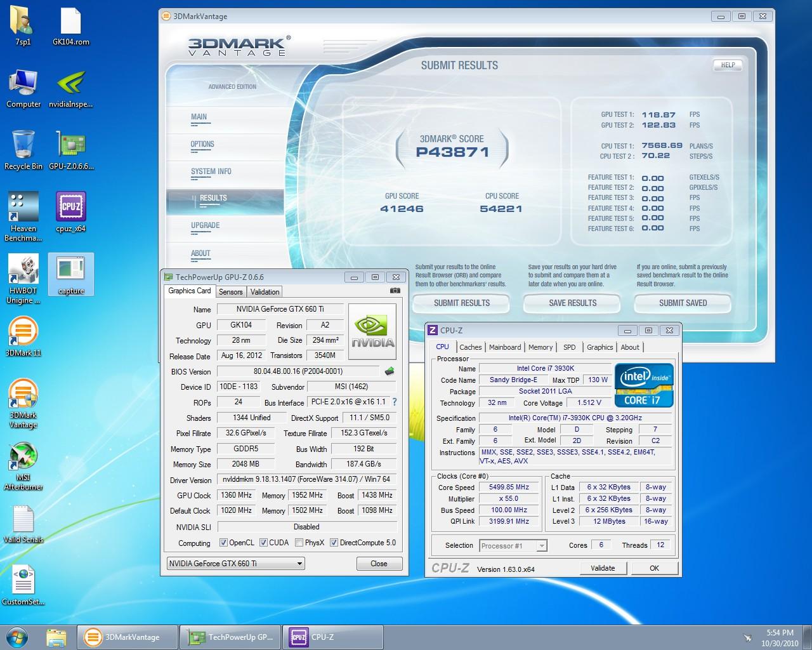Click the BIOS save chip icon in GPU-Z
The height and width of the screenshot is (650, 812).
tap(390, 371)
